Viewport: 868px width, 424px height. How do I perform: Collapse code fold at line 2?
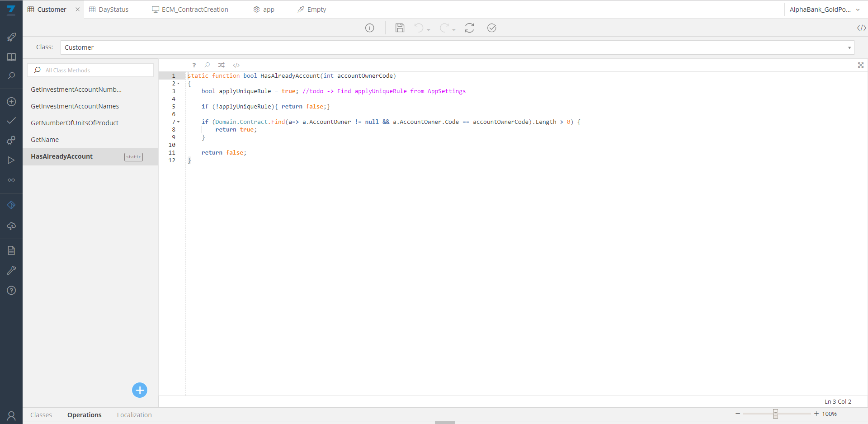(x=179, y=84)
